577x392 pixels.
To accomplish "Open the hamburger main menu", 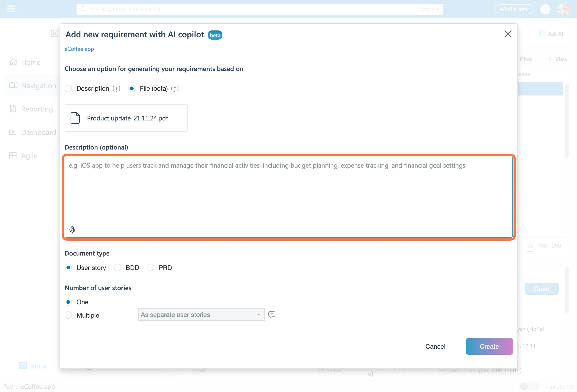I will [x=11, y=9].
